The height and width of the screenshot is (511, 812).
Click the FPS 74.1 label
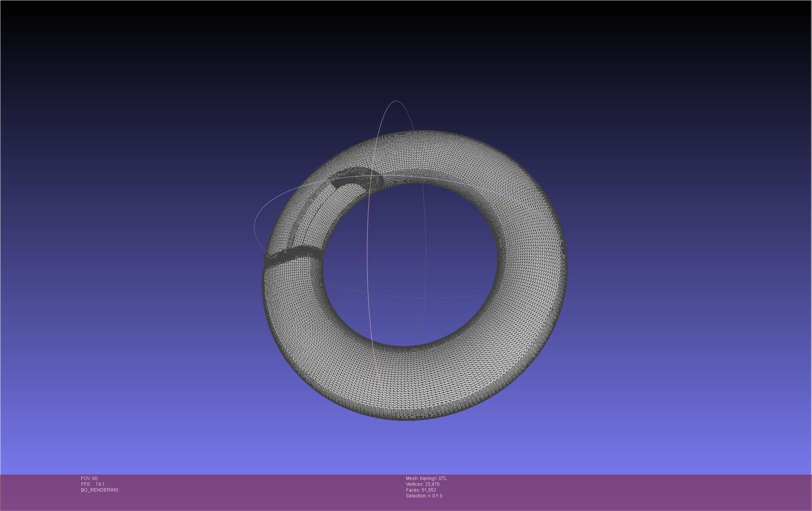click(93, 484)
